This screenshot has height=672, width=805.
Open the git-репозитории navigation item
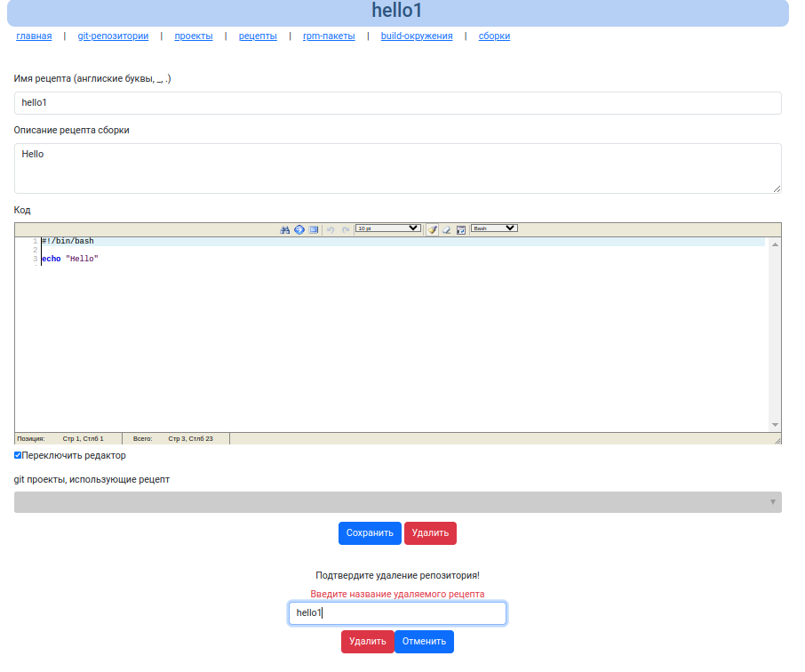[x=113, y=36]
